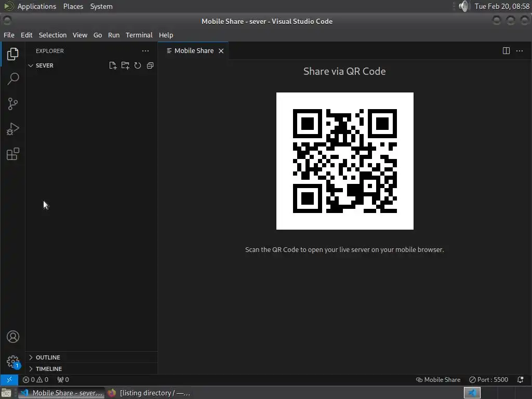The width and height of the screenshot is (532, 399).
Task: Open the Selection menu
Action: [52, 35]
